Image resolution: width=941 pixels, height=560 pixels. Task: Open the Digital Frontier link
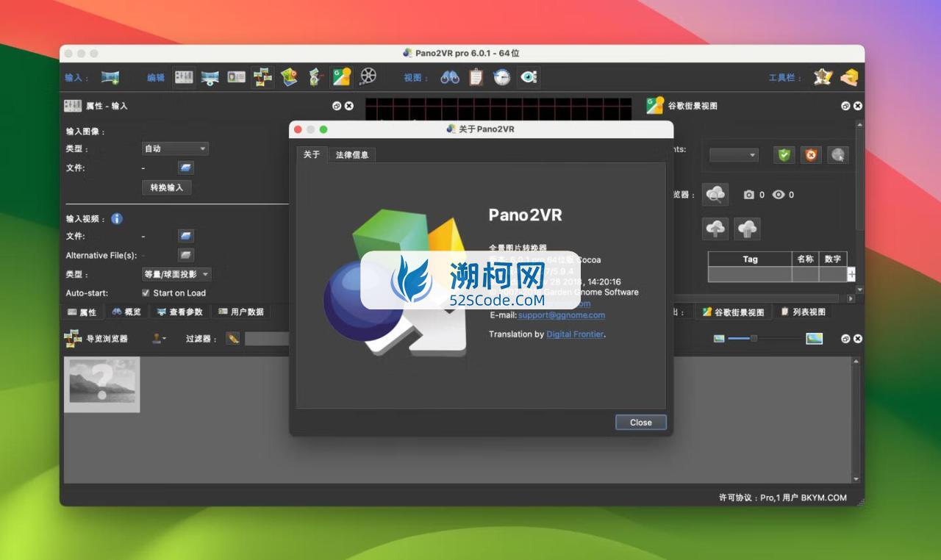click(575, 334)
